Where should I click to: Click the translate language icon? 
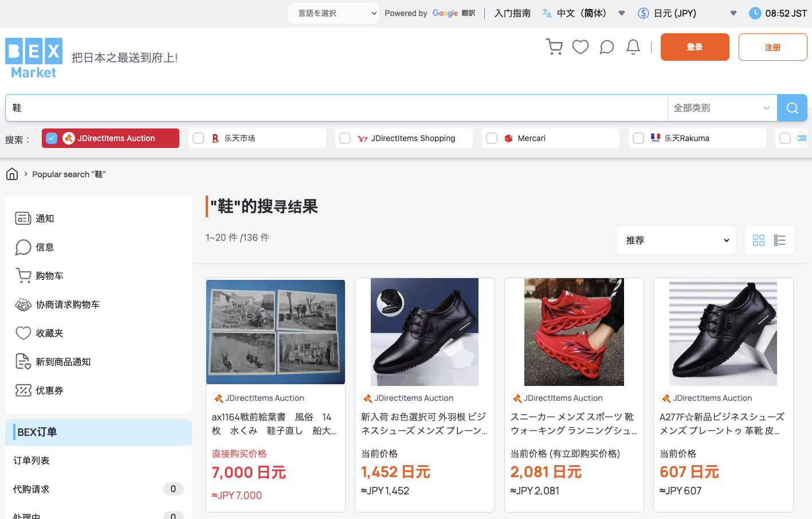547,13
